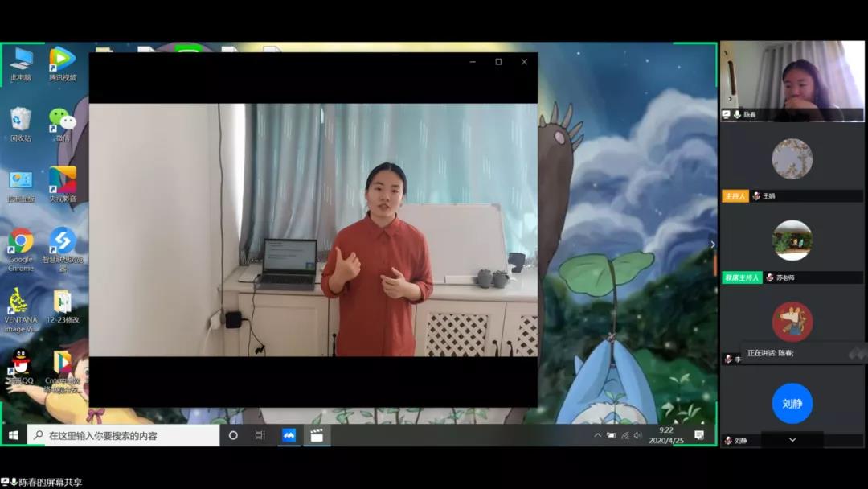Open the Tencent Video desktop icon
The width and height of the screenshot is (868, 489).
click(62, 60)
